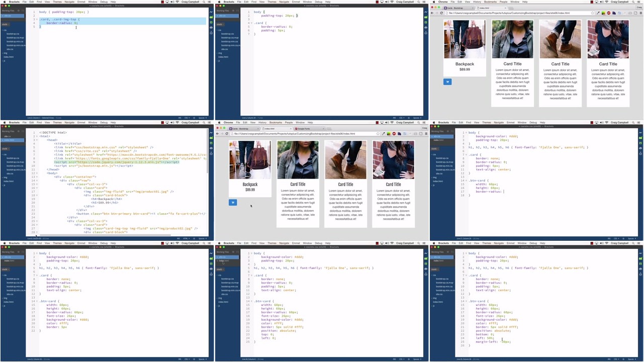Click Live Preview icon in bottom-right Brackets tile
This screenshot has height=362, width=644.
pyautogui.click(x=640, y=253)
